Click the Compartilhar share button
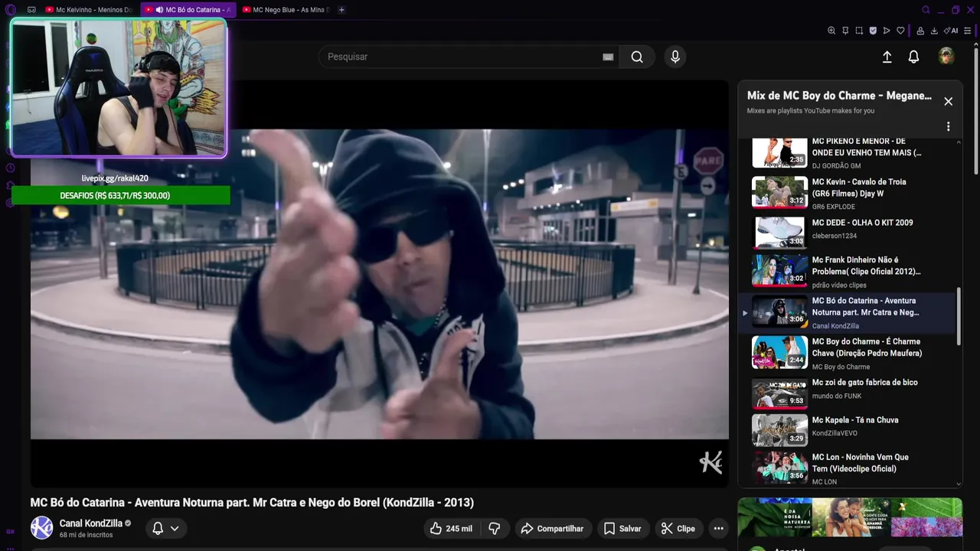The image size is (980, 551). [552, 528]
